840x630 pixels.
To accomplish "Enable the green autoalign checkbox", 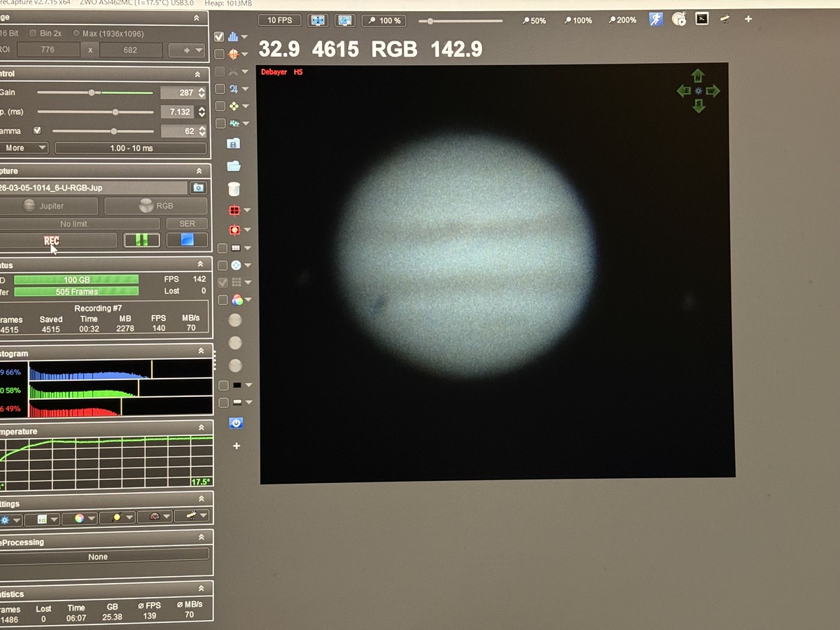I will [x=220, y=106].
